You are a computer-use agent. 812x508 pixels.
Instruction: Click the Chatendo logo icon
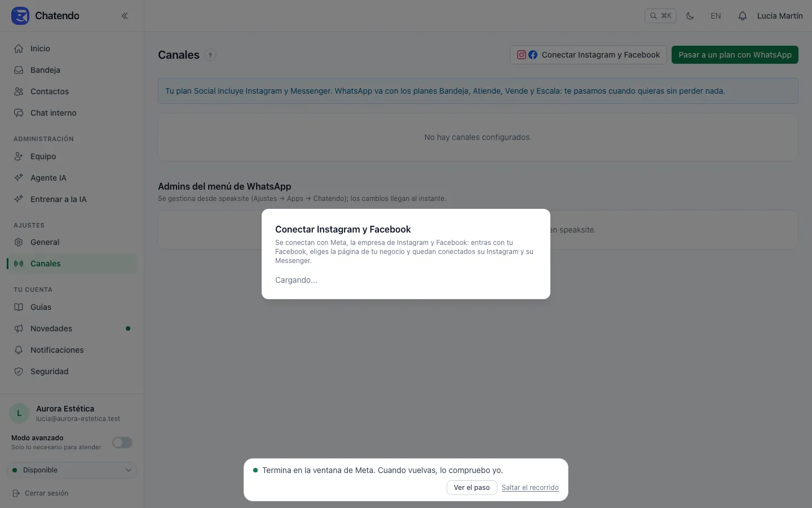20,16
